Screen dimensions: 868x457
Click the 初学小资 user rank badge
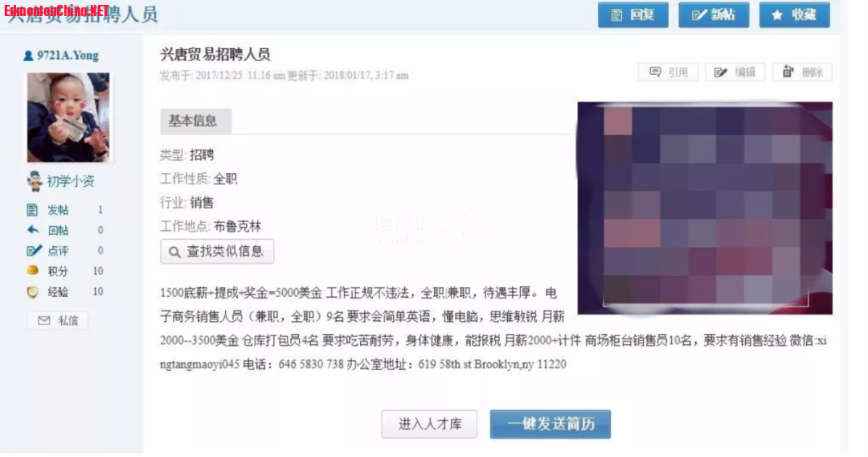point(60,181)
